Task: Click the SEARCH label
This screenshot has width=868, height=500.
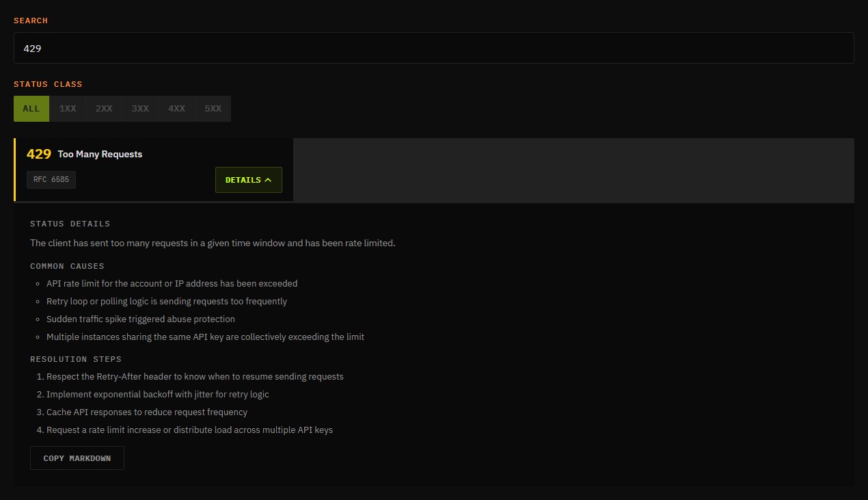Action: tap(31, 21)
